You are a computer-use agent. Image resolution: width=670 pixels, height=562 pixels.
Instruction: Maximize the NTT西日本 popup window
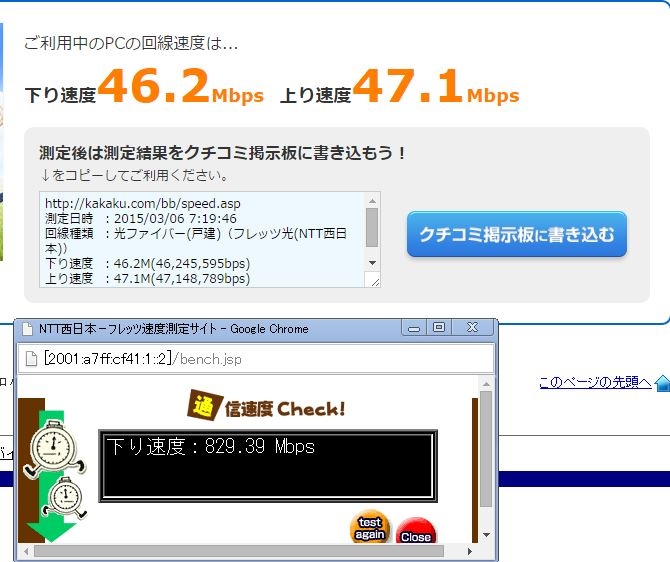click(x=439, y=328)
